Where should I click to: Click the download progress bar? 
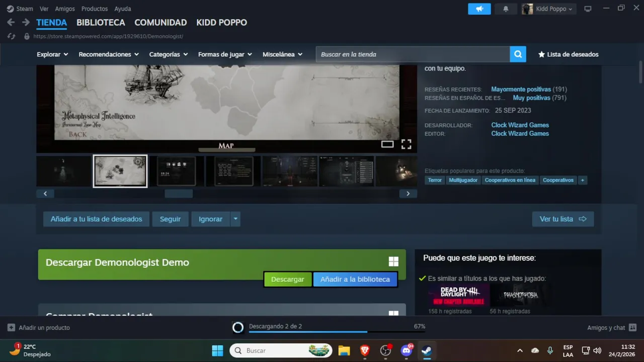[337, 331]
